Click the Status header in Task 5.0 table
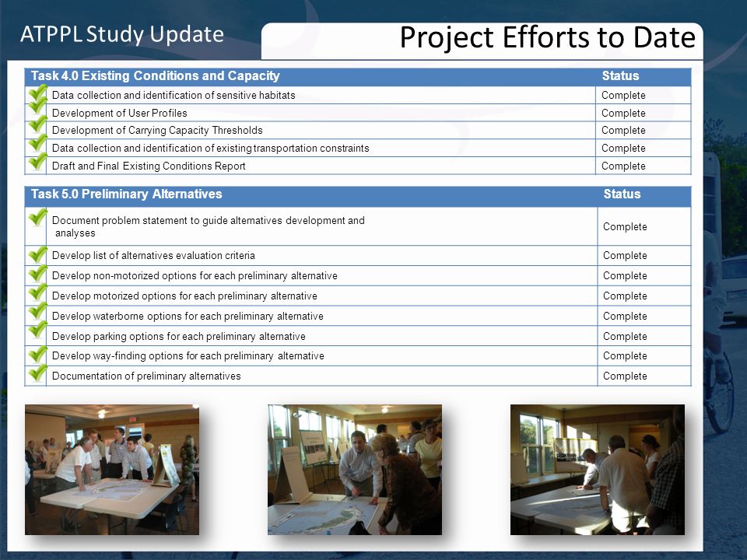Image resolution: width=747 pixels, height=560 pixels. click(x=622, y=194)
